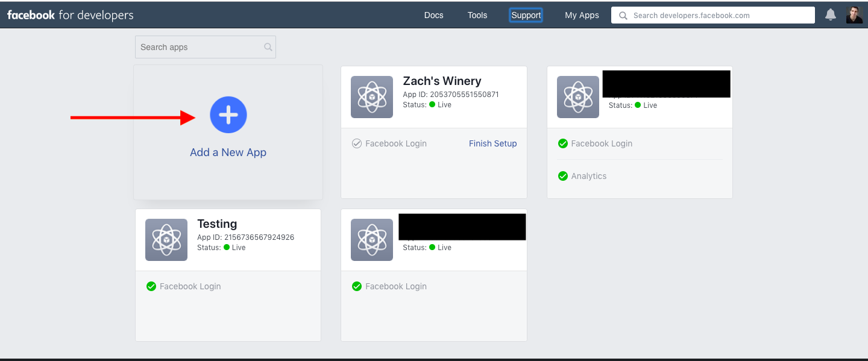868x361 pixels.
Task: Click the Zach's Winery app icon
Action: click(372, 97)
